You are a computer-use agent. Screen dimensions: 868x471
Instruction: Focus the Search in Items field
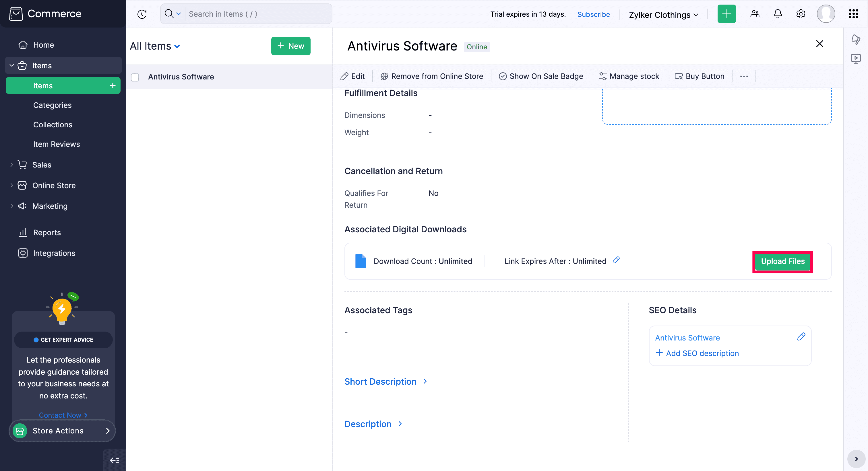258,14
